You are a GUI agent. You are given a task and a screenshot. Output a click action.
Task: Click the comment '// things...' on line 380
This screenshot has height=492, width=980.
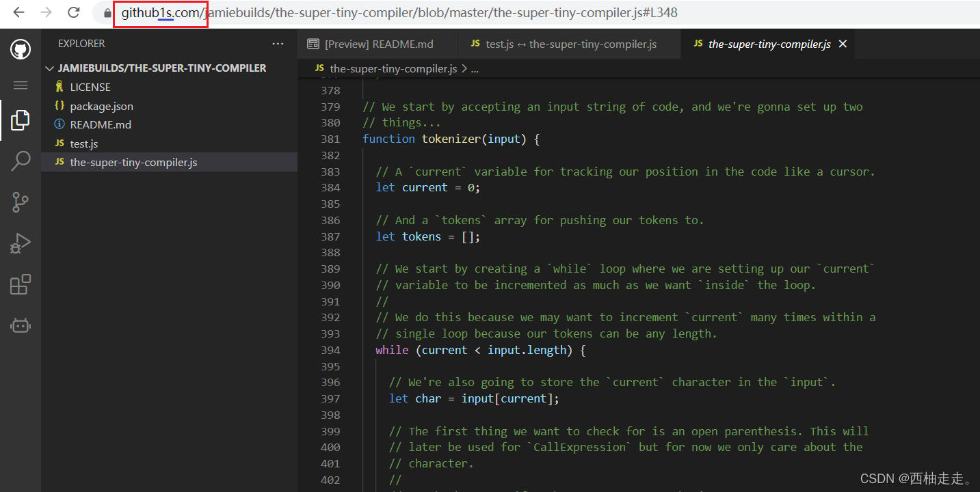pyautogui.click(x=402, y=123)
